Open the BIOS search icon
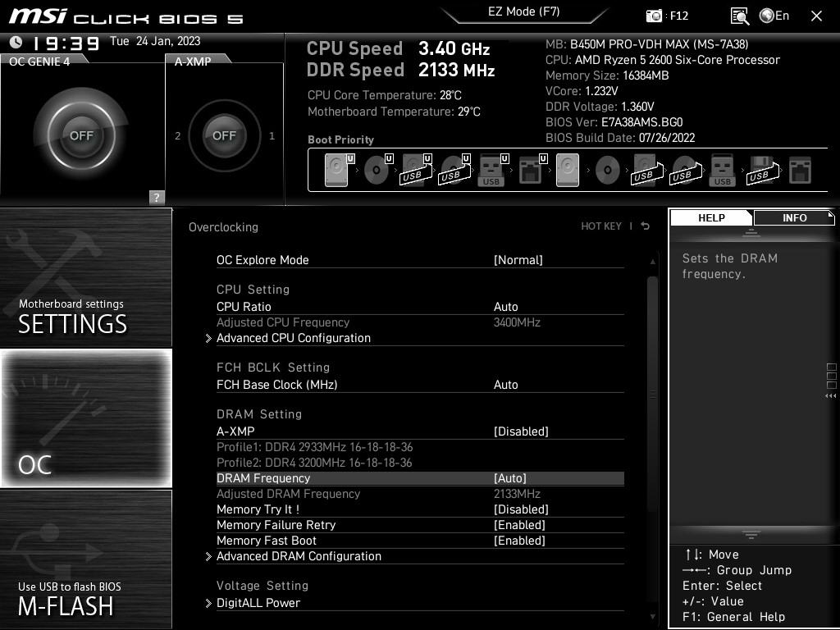The height and width of the screenshot is (630, 840). 740,16
